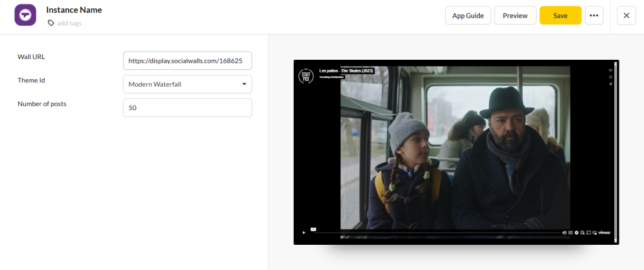644x270 pixels.
Task: Like the video with heart icon
Action: pyautogui.click(x=610, y=69)
